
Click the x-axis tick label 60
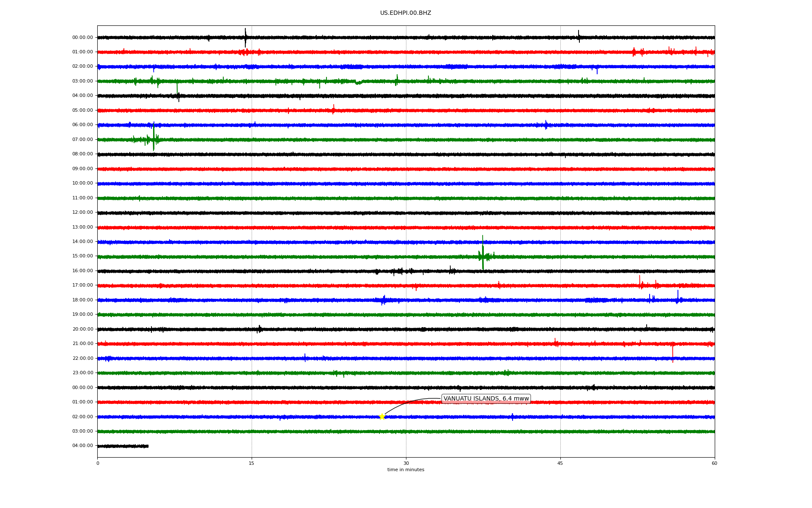coord(714,464)
